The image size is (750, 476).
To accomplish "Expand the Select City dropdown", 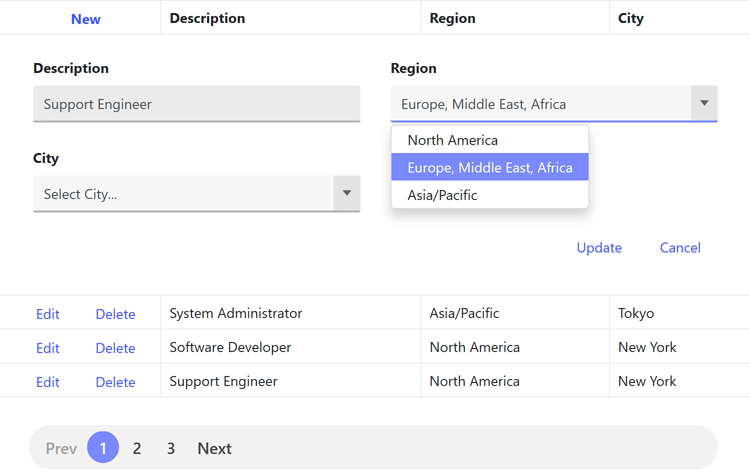I will [x=346, y=193].
